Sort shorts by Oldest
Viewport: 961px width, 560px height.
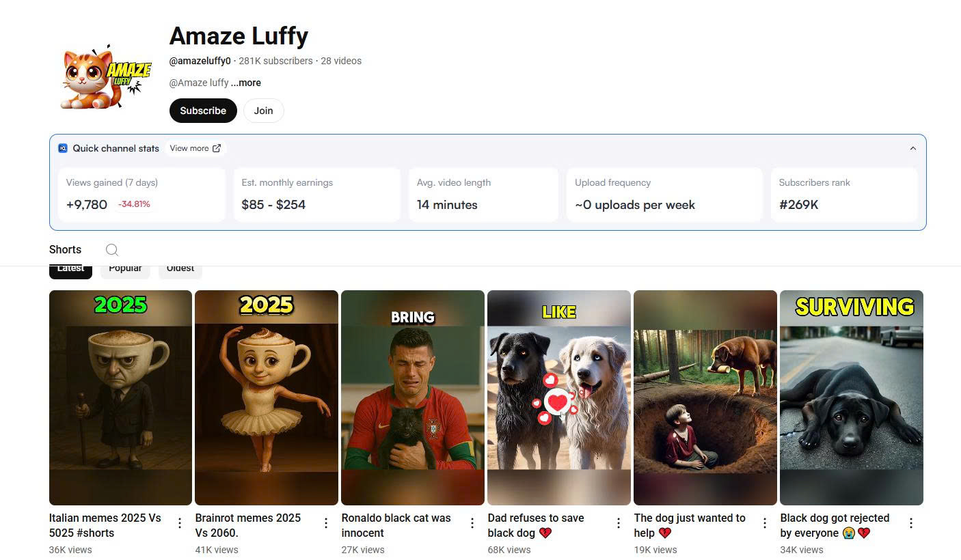180,270
